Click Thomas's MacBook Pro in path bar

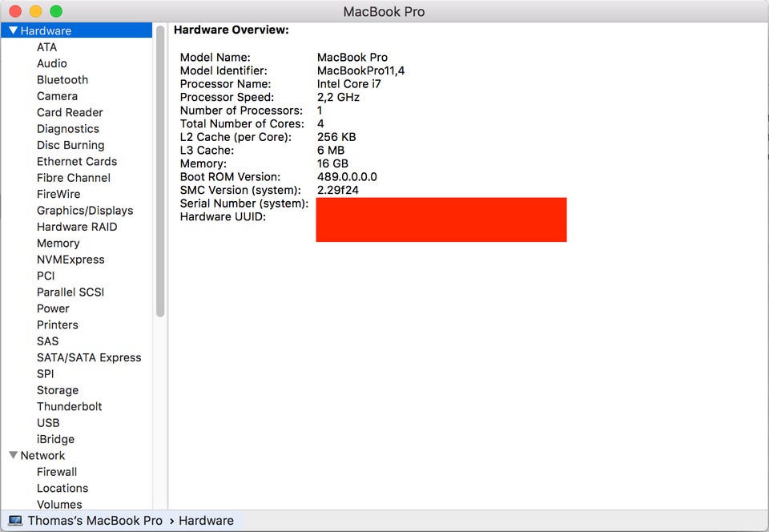click(x=95, y=520)
